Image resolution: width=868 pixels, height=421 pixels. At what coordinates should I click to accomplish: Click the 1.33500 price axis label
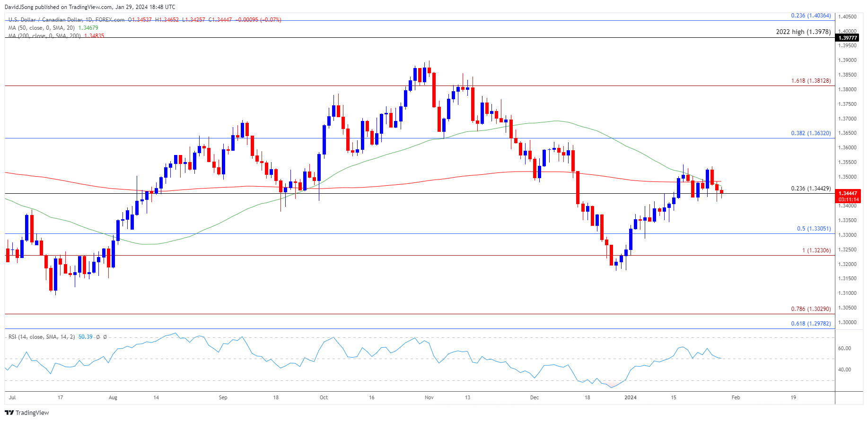pyautogui.click(x=847, y=220)
